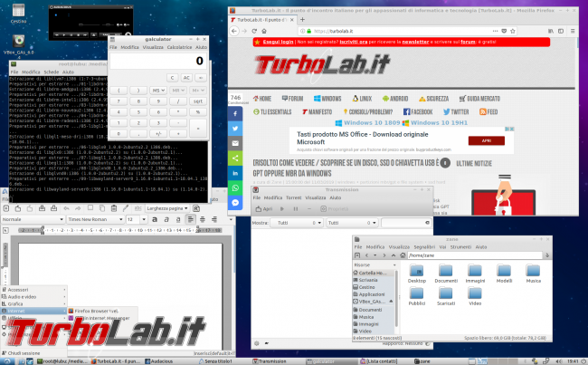Open Lubuntu start menu button
Viewport: 588px width, 365px height.
point(6,361)
